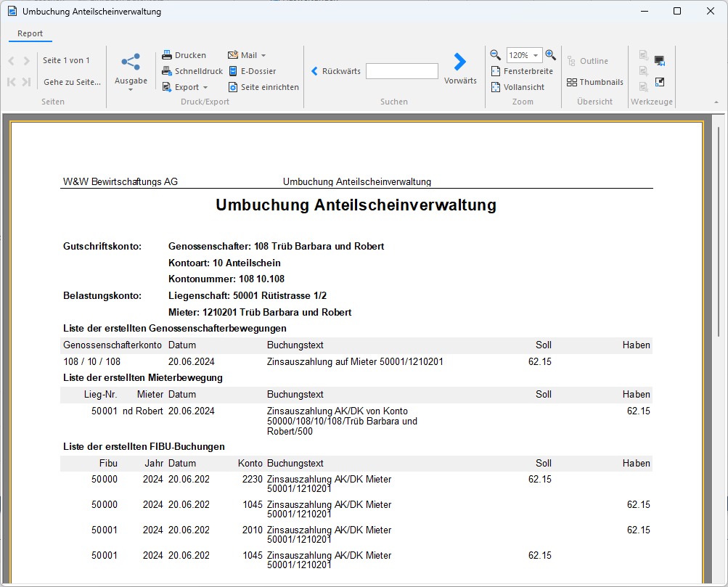Open 'Gehe zu Seite...' dialog
This screenshot has height=587, width=728.
tap(72, 82)
